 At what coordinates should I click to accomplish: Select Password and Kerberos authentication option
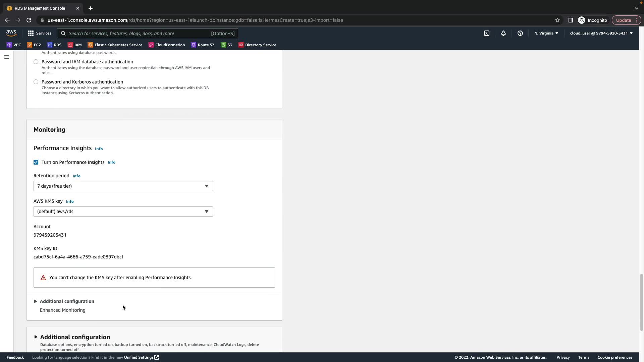pyautogui.click(x=36, y=82)
